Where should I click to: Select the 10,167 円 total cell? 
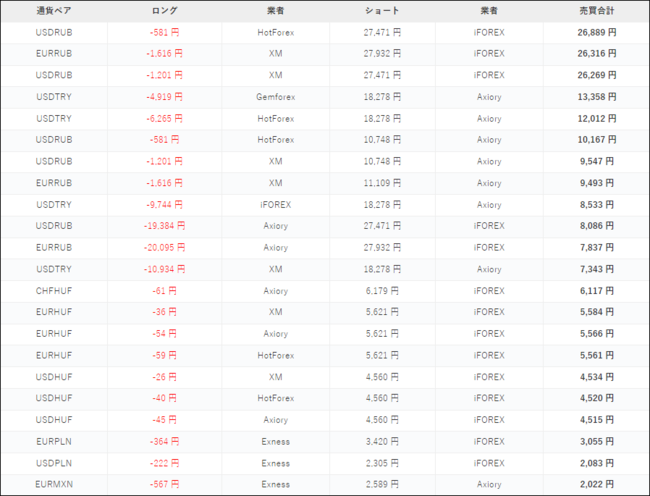coord(597,140)
